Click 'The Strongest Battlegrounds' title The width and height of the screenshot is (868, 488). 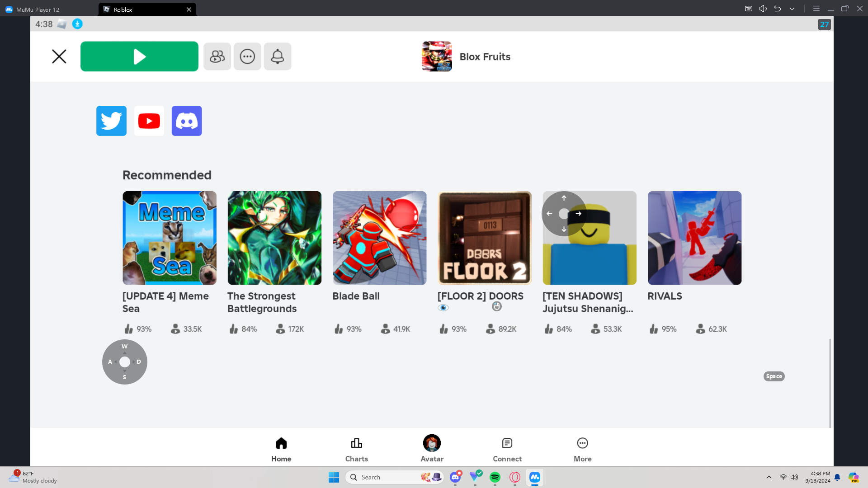click(x=262, y=302)
